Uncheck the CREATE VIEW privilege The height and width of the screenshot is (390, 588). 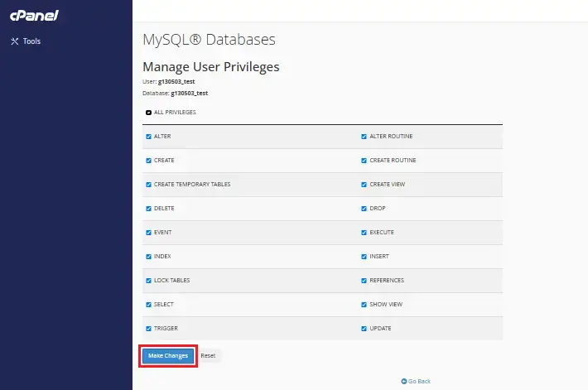pyautogui.click(x=364, y=185)
